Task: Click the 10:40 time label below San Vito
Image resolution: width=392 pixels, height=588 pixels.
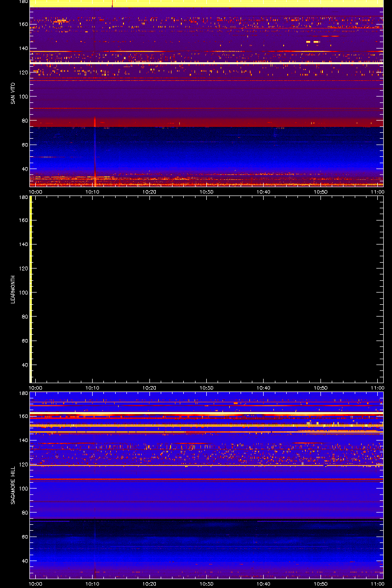Action: (x=264, y=192)
